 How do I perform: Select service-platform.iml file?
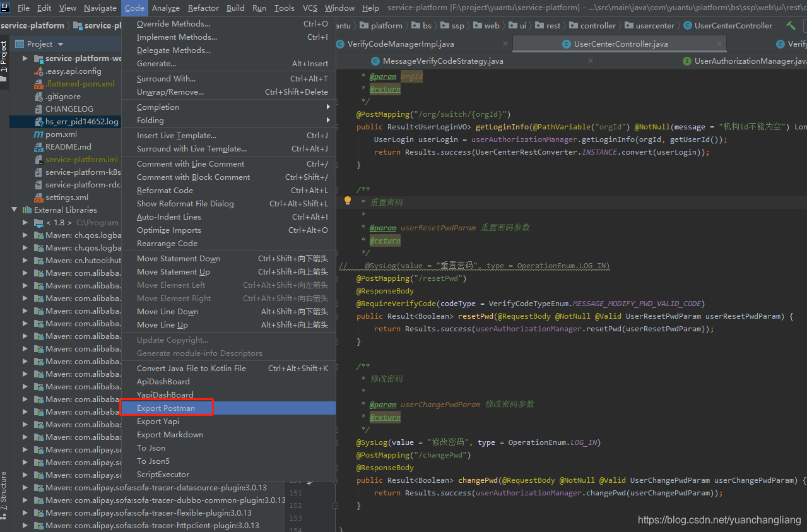tap(81, 160)
